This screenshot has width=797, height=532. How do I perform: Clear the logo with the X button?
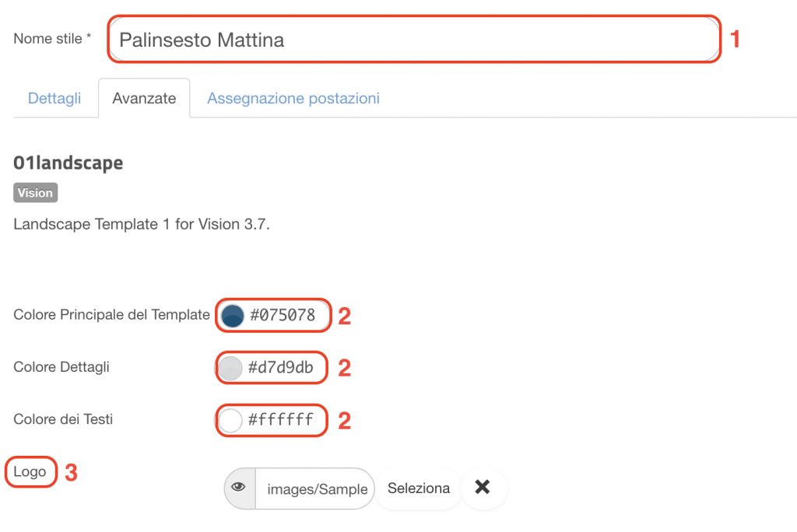click(483, 488)
